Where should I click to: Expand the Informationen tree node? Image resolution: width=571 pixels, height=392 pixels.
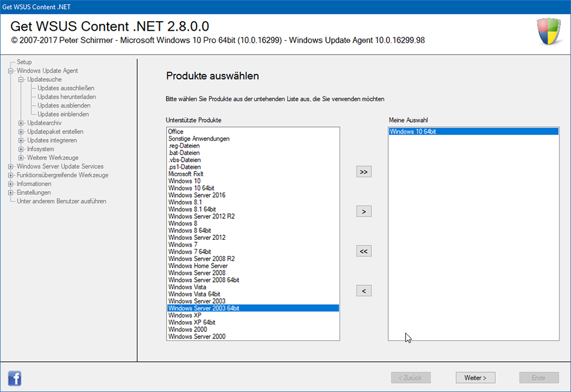click(11, 184)
